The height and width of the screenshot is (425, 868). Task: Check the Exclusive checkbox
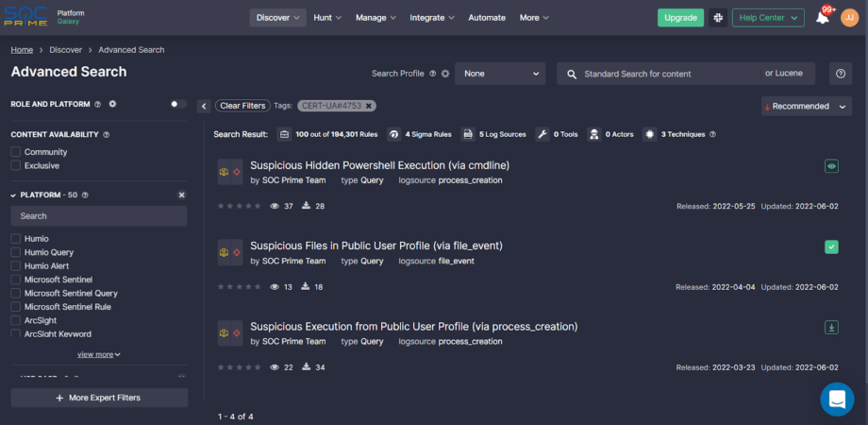pos(15,165)
